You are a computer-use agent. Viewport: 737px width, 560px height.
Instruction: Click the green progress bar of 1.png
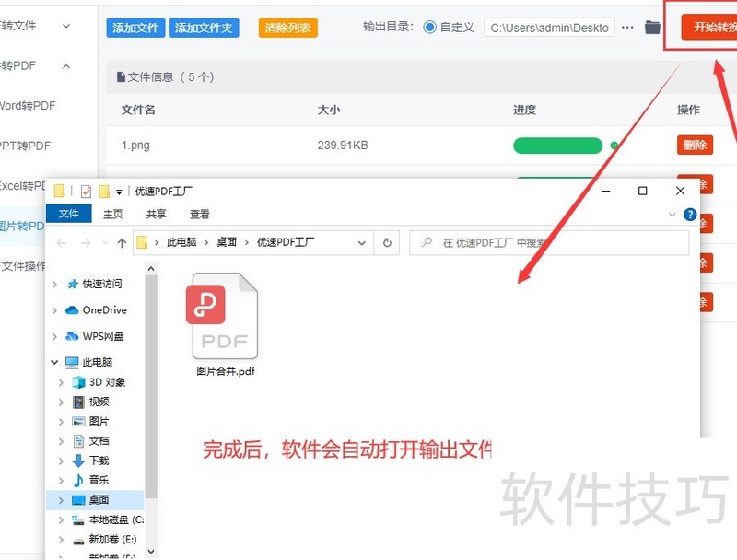pyautogui.click(x=557, y=146)
